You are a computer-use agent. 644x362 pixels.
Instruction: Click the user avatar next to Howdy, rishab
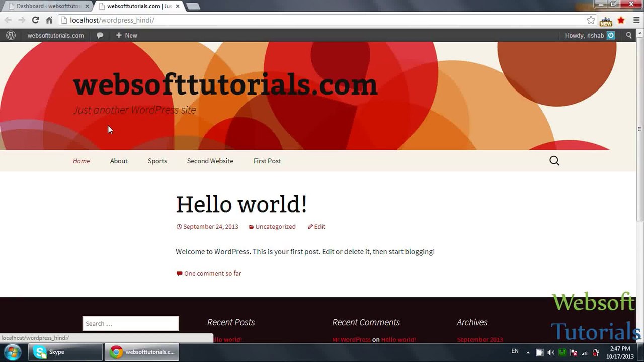pos(611,35)
